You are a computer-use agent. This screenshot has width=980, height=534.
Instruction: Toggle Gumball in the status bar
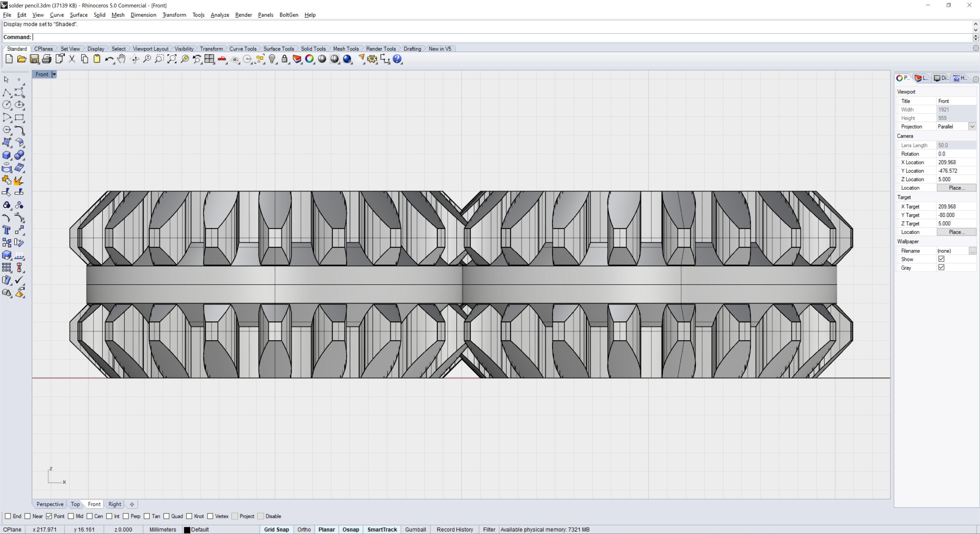(415, 529)
